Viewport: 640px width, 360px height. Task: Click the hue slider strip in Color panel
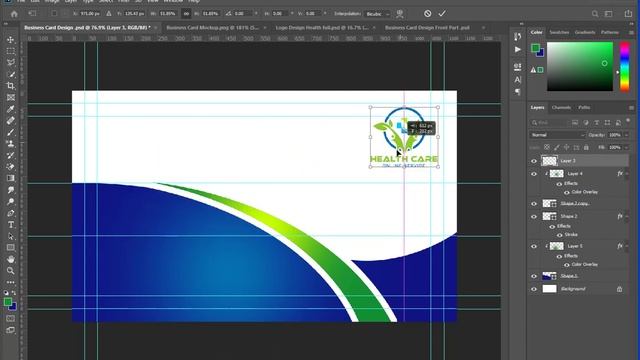(624, 66)
